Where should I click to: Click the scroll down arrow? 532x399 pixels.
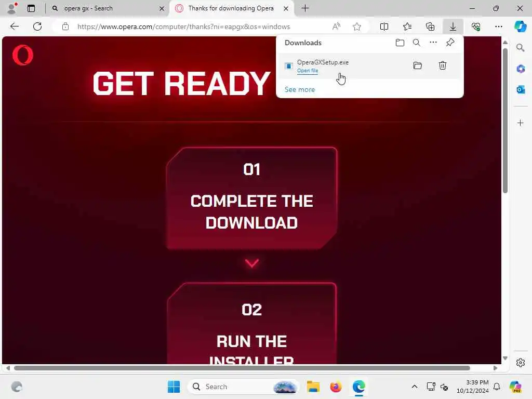pyautogui.click(x=505, y=358)
